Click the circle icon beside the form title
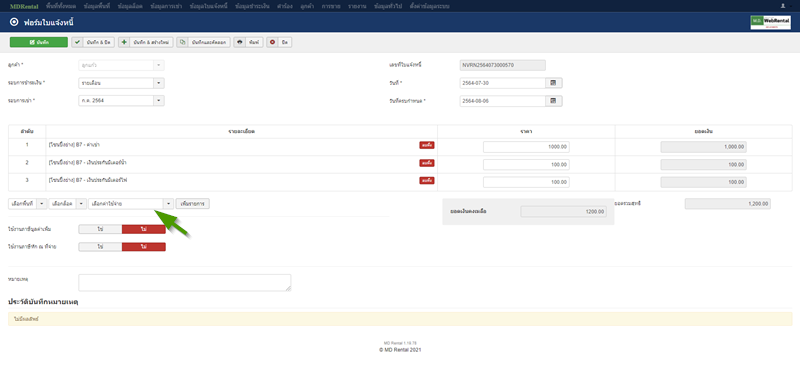Screen dimensions: 800x385 click(x=14, y=22)
